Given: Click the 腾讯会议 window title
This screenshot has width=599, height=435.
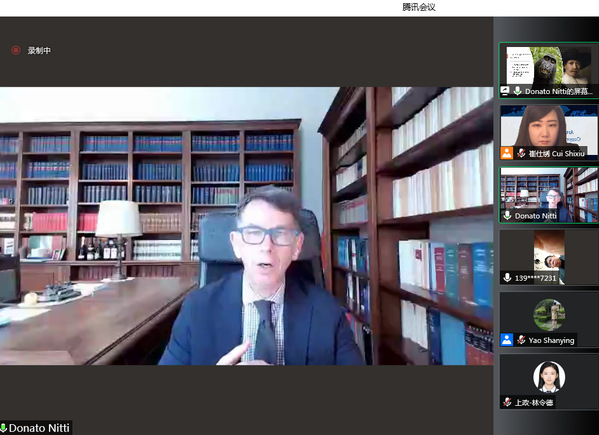Looking at the screenshot, I should 419,7.
